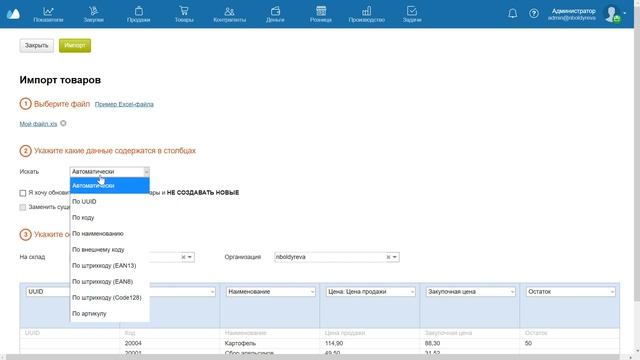The image size is (640, 360).
Task: Toggle the Заменить checkbox
Action: [23, 207]
